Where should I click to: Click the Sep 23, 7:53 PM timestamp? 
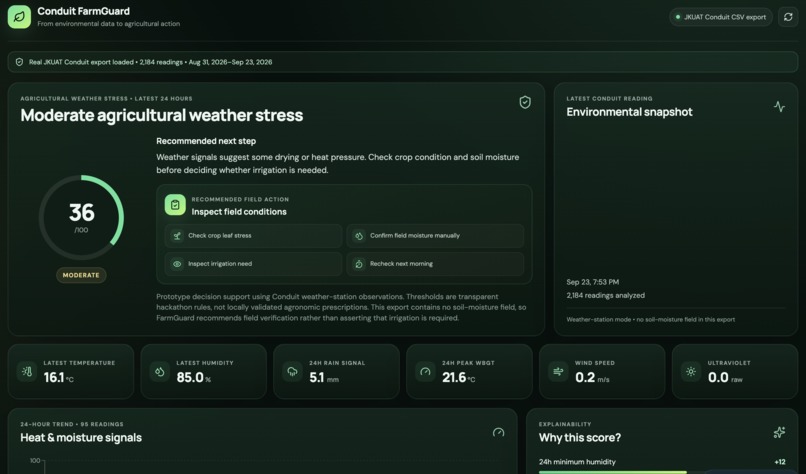point(593,282)
